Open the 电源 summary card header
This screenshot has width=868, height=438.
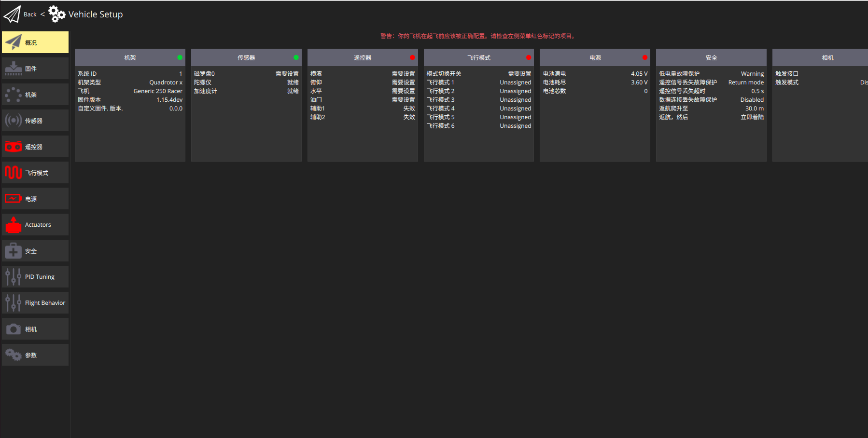coord(595,57)
